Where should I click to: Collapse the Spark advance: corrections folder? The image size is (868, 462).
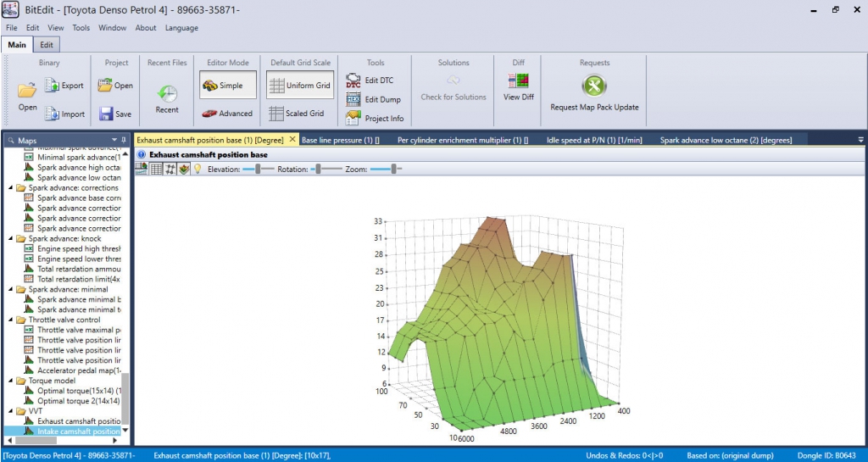click(10, 188)
